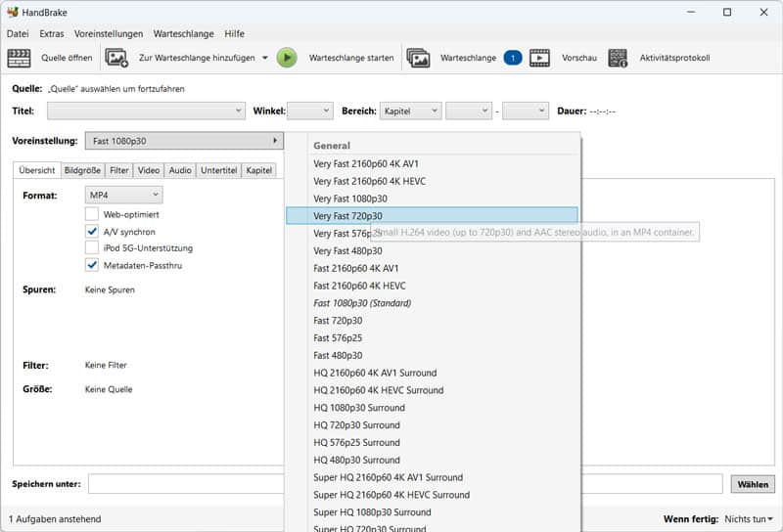783x532 pixels.
Task: Click Warteschlange starten text button
Action: pyautogui.click(x=351, y=58)
